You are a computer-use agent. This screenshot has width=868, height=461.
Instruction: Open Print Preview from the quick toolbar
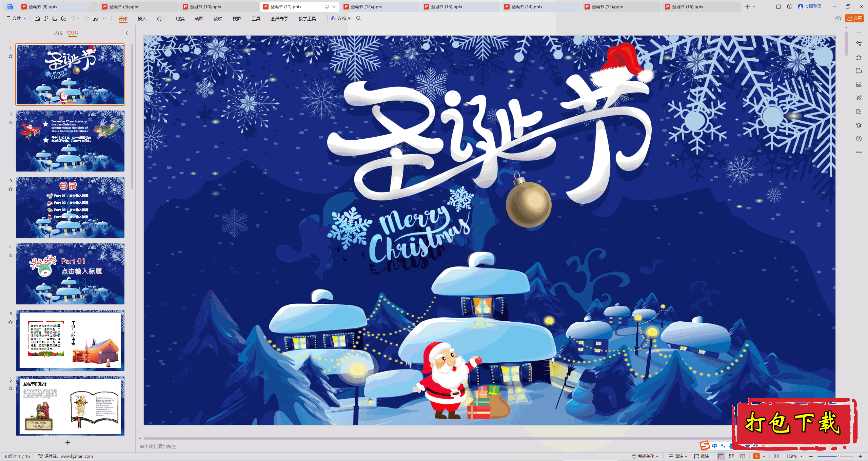64,18
